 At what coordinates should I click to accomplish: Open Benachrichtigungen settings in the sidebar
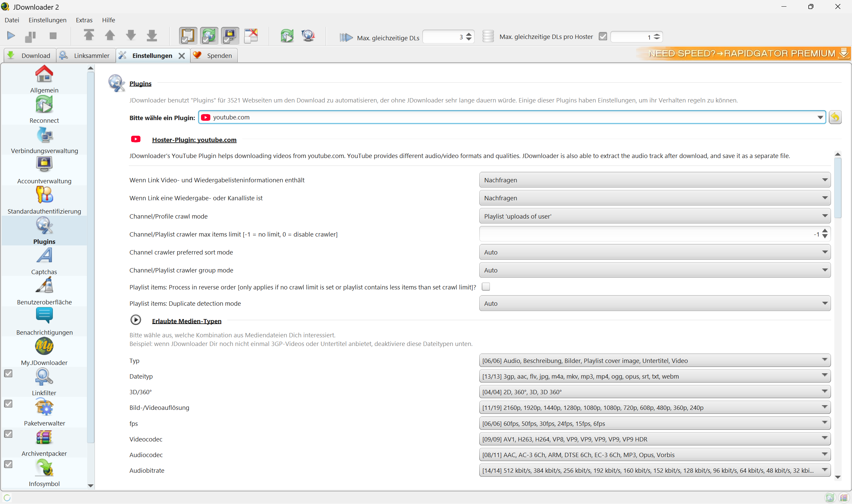tap(44, 321)
